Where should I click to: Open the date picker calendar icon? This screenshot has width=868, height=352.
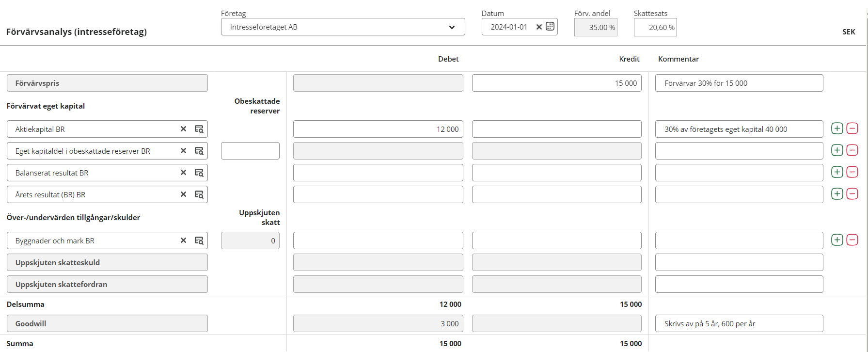point(550,27)
